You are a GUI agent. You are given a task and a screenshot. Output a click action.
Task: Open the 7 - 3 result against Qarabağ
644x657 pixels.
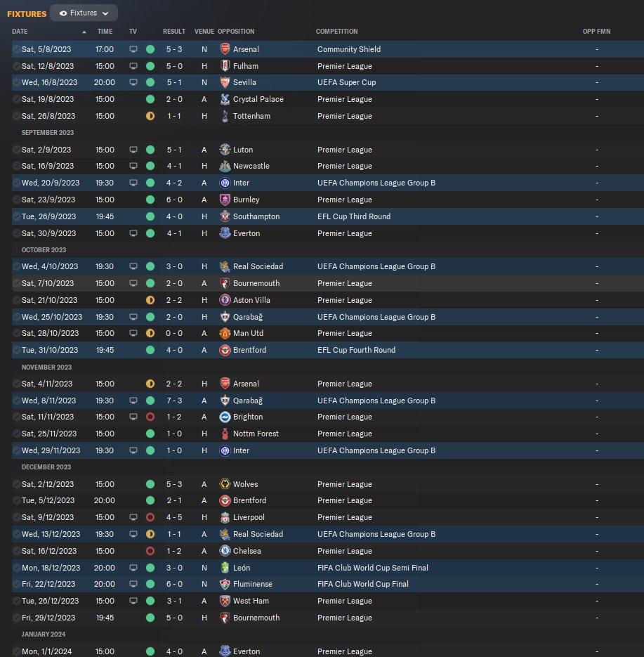coord(174,401)
